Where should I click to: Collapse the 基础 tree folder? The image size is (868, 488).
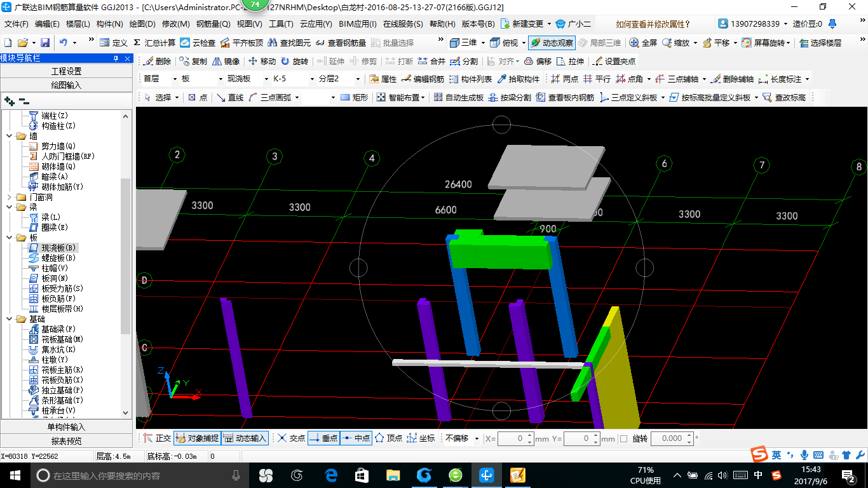click(x=10, y=319)
